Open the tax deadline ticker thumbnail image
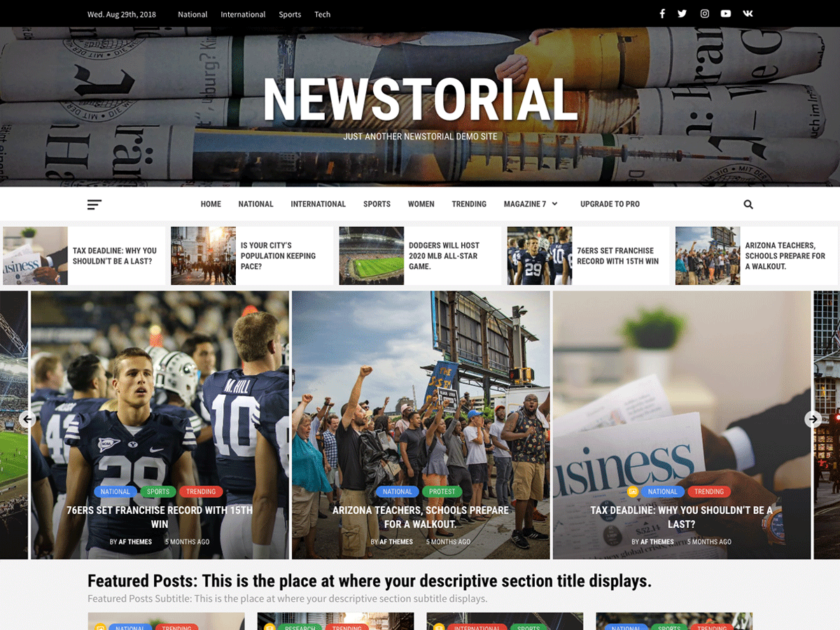 click(x=35, y=255)
